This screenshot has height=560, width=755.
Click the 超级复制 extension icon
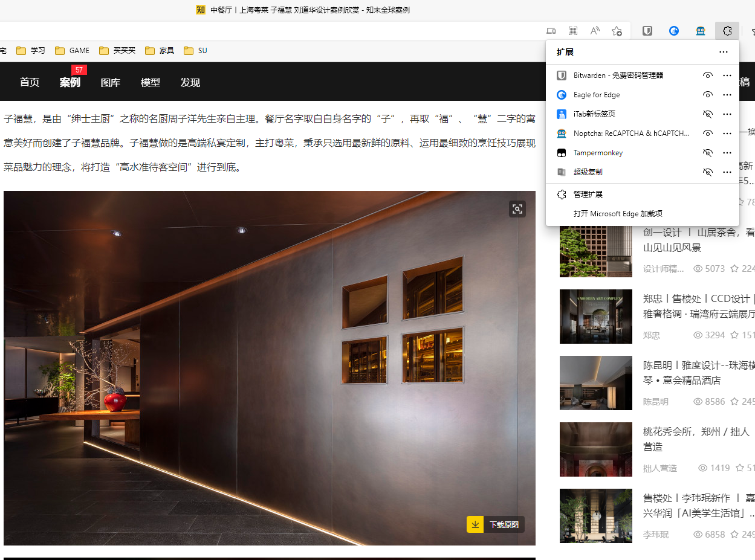(562, 172)
